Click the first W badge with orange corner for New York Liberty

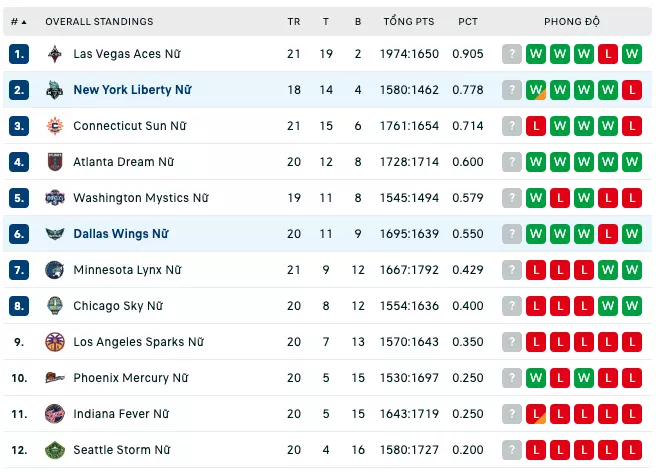point(536,90)
